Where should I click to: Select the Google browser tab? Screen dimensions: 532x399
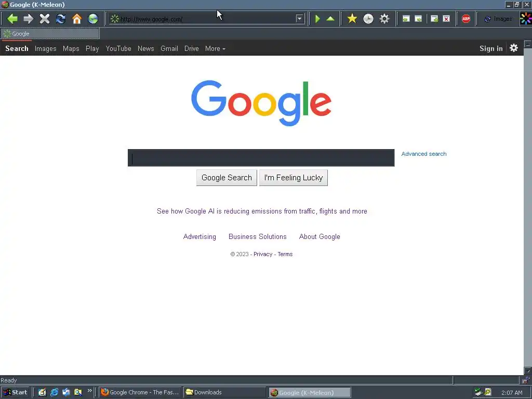[50, 34]
